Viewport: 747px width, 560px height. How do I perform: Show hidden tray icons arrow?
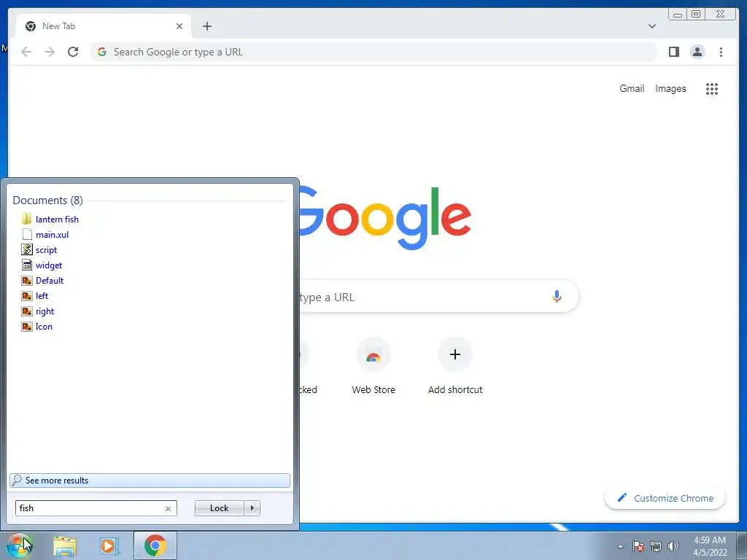620,546
